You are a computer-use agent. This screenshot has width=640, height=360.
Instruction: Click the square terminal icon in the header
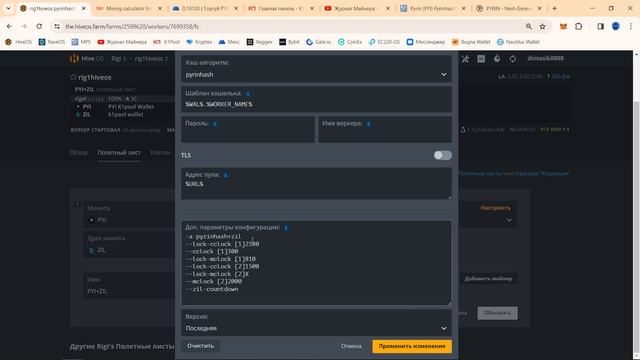pos(481,59)
